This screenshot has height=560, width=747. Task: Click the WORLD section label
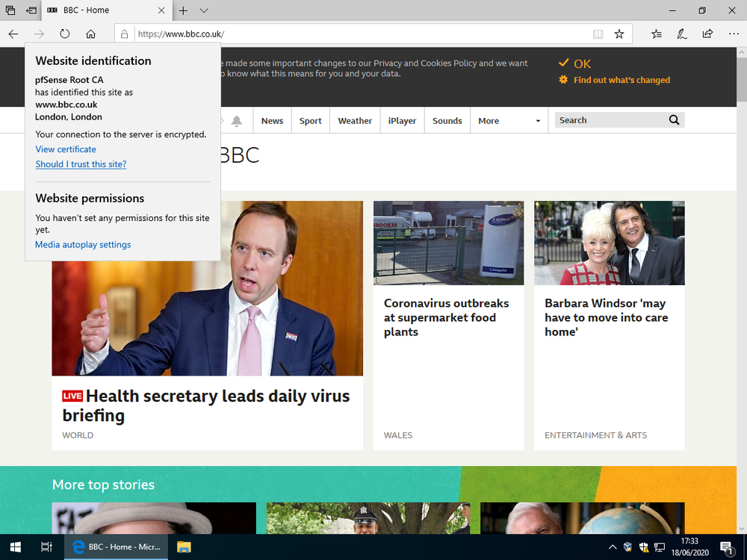point(78,435)
